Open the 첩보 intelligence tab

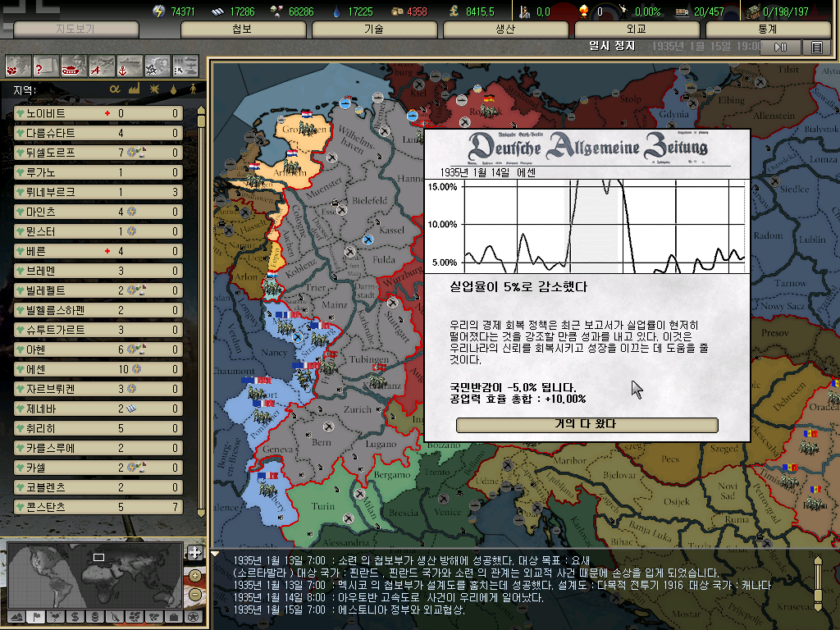[243, 29]
